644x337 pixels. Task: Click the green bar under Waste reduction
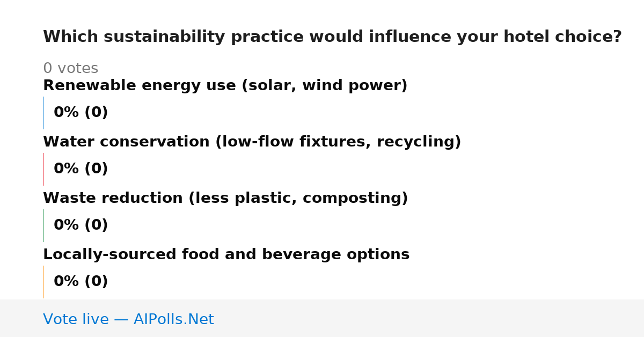click(x=43, y=225)
